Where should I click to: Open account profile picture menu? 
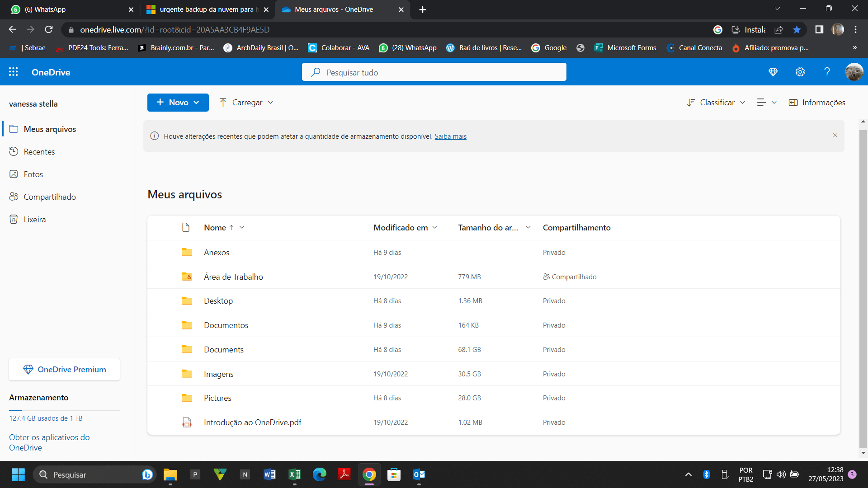point(854,72)
